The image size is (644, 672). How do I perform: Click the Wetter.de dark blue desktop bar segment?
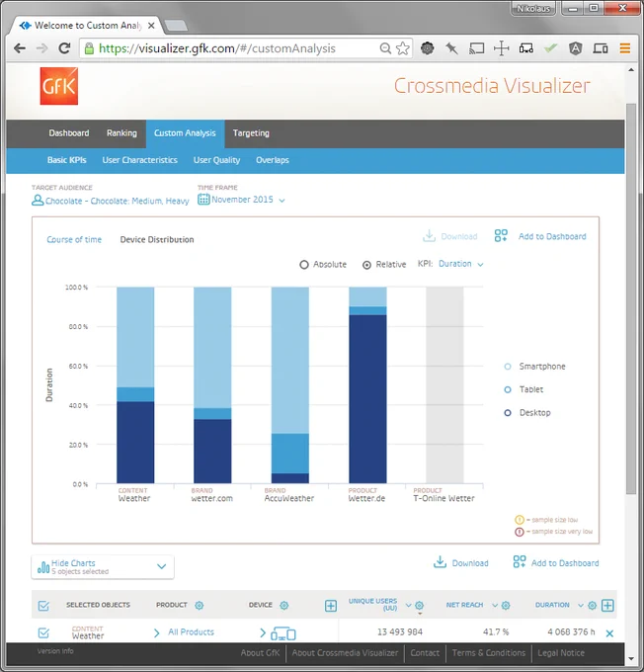[367, 399]
